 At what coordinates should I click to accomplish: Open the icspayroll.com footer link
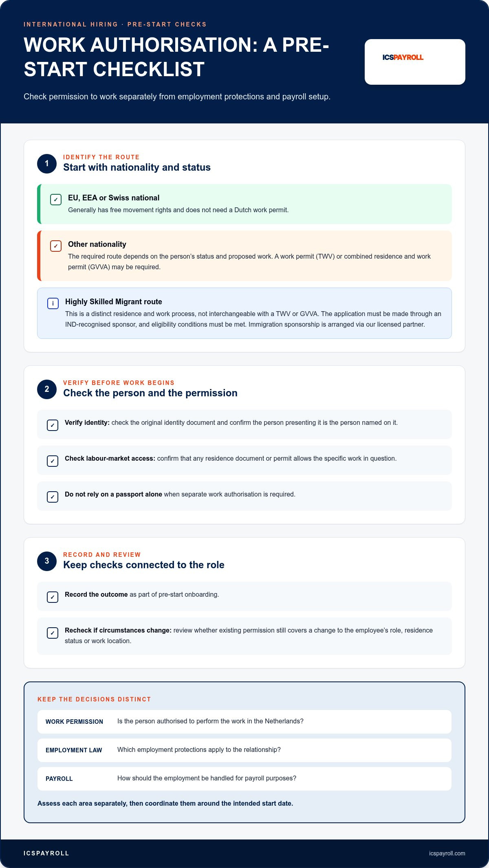pyautogui.click(x=447, y=853)
